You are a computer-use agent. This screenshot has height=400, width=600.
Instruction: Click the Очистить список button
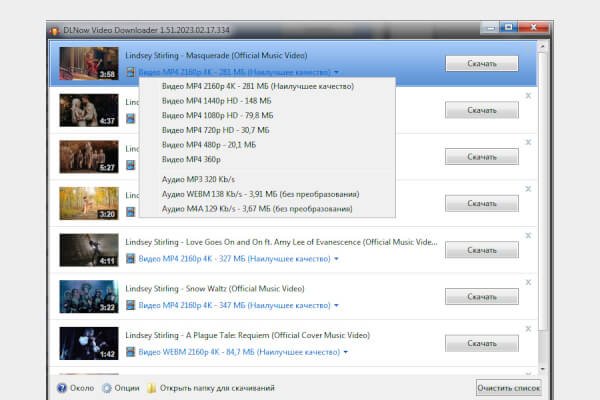click(509, 388)
